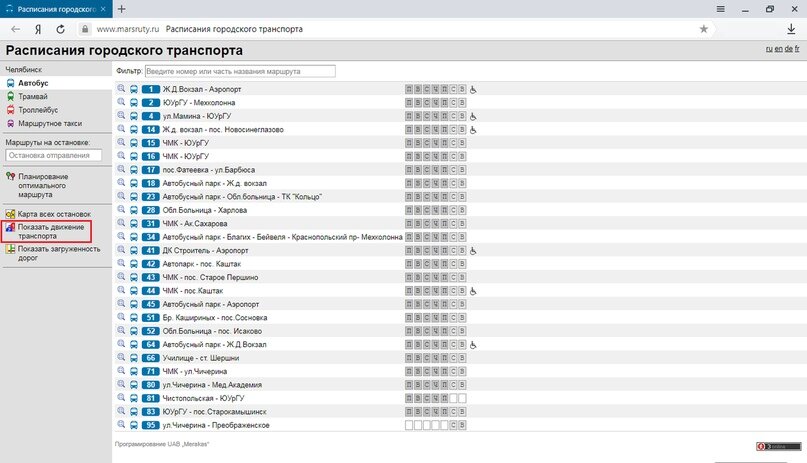The image size is (807, 463).
Task: Click the wheelchair icon beside route 4
Action: click(473, 116)
